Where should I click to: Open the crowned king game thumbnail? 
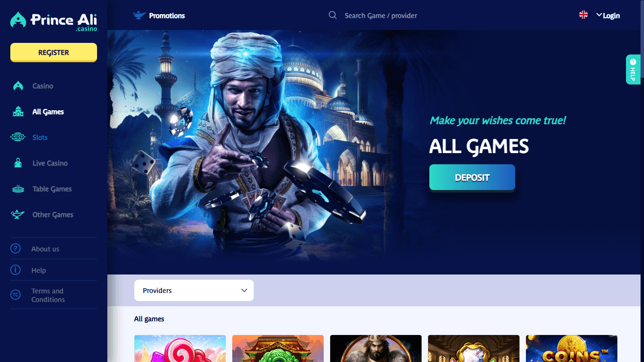tap(376, 348)
